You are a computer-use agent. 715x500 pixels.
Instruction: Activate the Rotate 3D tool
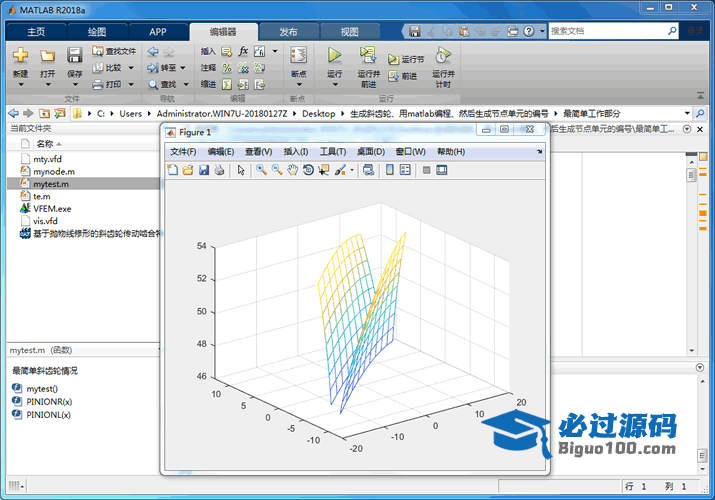(x=308, y=170)
